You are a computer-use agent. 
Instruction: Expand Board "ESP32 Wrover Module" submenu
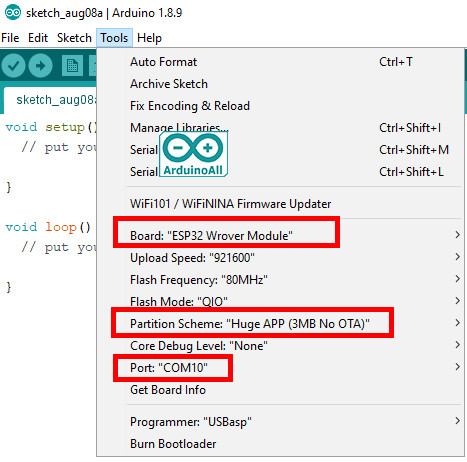[x=280, y=236]
